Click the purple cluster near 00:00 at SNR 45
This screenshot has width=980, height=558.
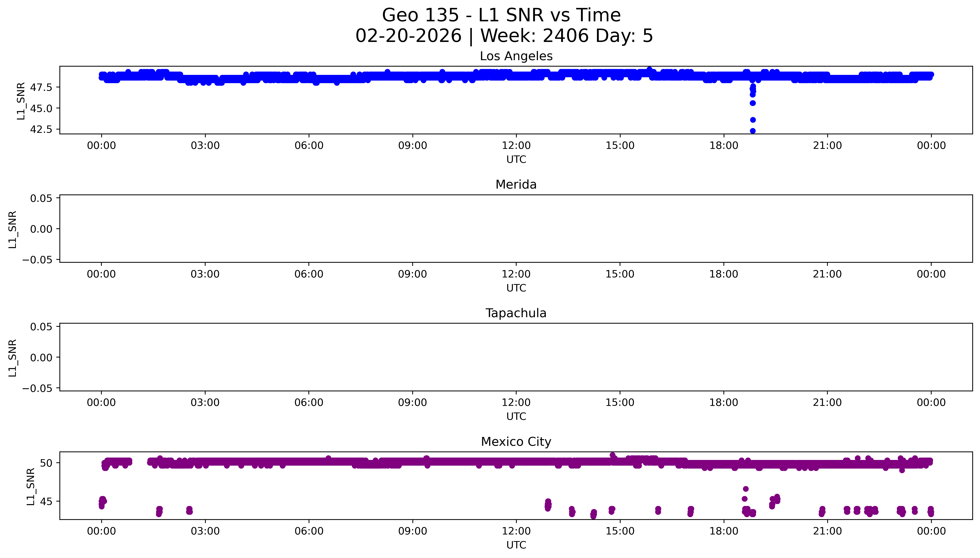pos(102,501)
